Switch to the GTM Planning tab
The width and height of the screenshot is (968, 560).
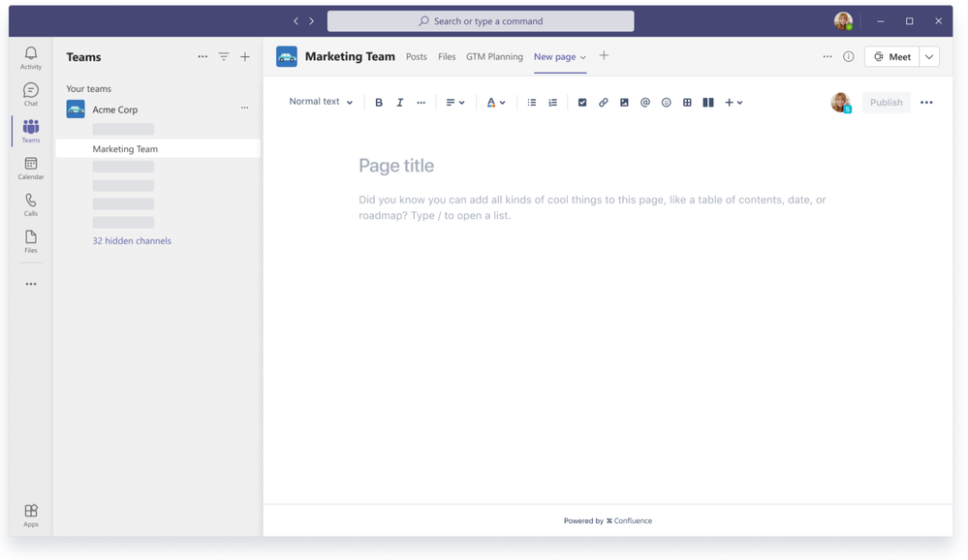click(x=494, y=57)
